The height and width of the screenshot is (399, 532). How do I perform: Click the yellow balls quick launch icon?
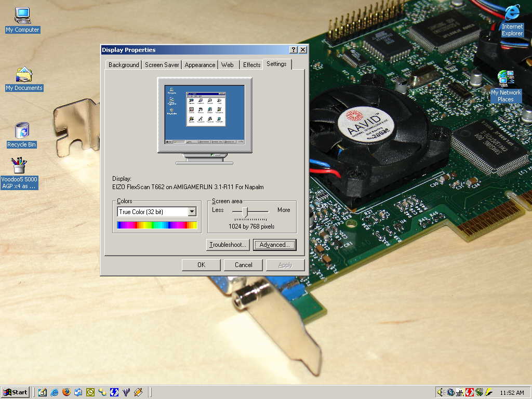pyautogui.click(x=102, y=392)
